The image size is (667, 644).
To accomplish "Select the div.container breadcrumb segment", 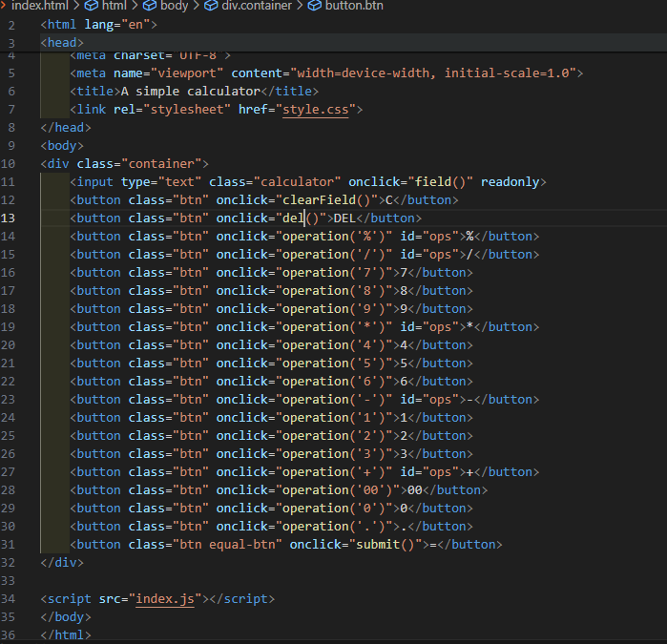I will coord(257,6).
